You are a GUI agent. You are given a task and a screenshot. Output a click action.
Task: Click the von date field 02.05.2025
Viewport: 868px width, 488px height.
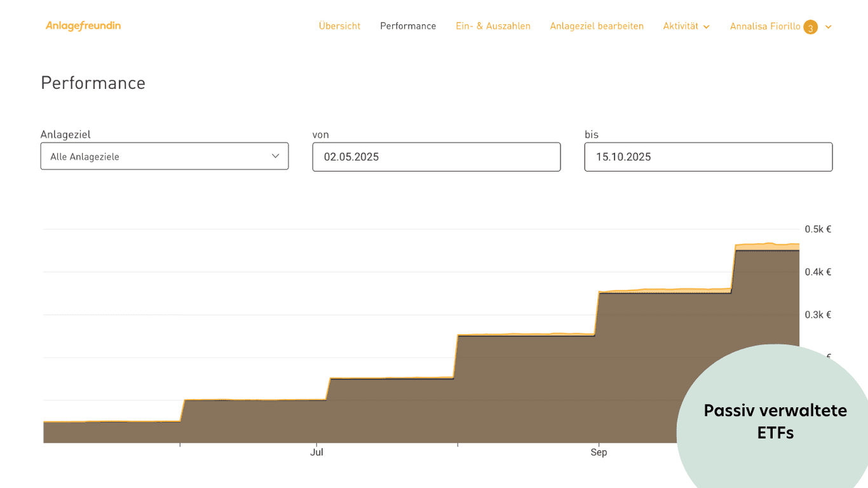pyautogui.click(x=436, y=157)
